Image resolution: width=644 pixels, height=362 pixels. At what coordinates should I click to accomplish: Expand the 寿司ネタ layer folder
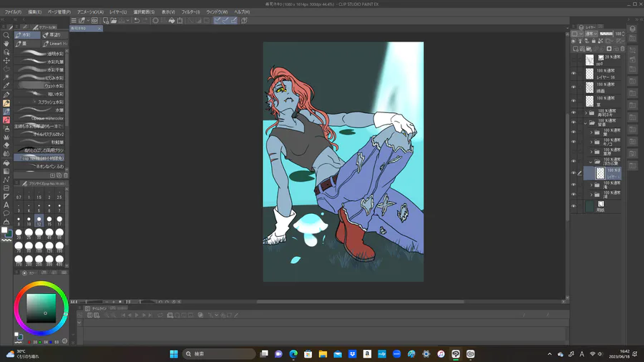click(x=586, y=113)
